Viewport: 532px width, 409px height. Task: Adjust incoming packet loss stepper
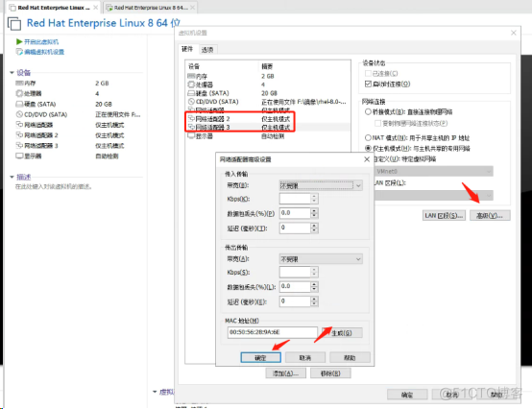(x=314, y=213)
